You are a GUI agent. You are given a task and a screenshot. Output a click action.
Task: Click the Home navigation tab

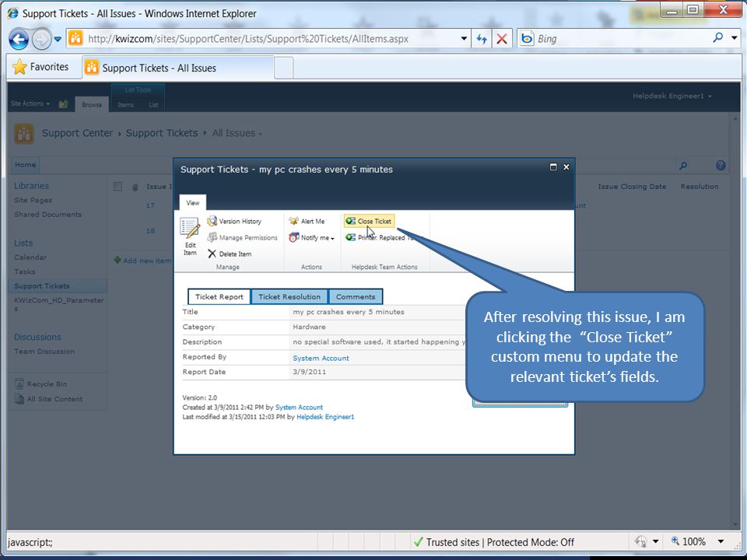25,165
